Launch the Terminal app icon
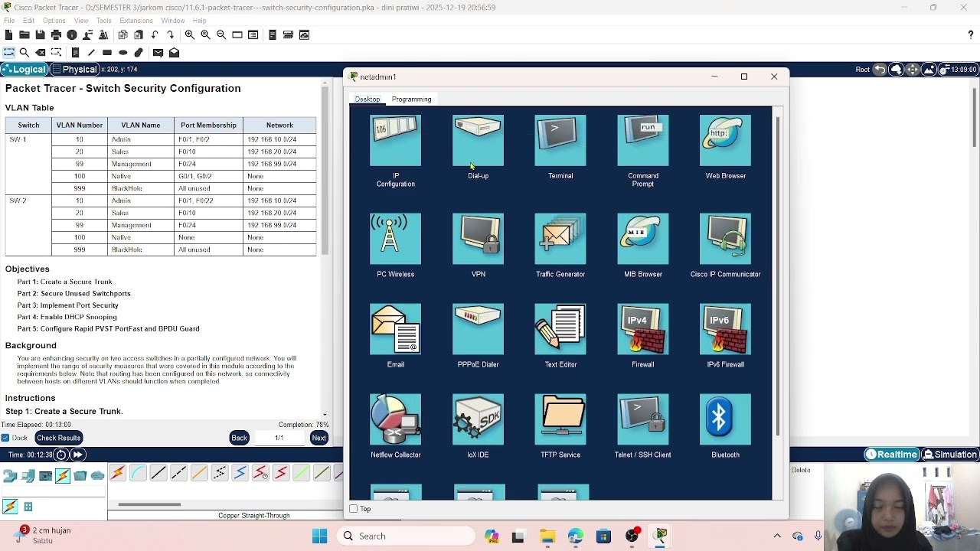Screen dimensions: 980x551 coord(560,141)
